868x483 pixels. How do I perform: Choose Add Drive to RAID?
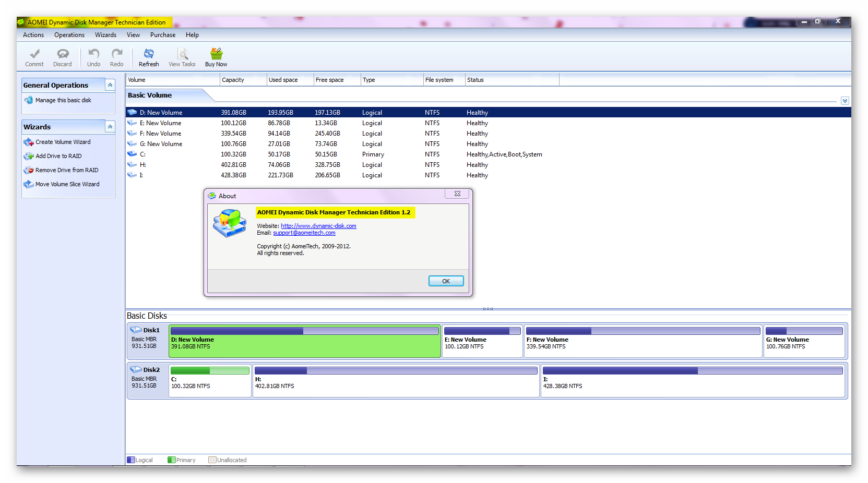pos(58,156)
